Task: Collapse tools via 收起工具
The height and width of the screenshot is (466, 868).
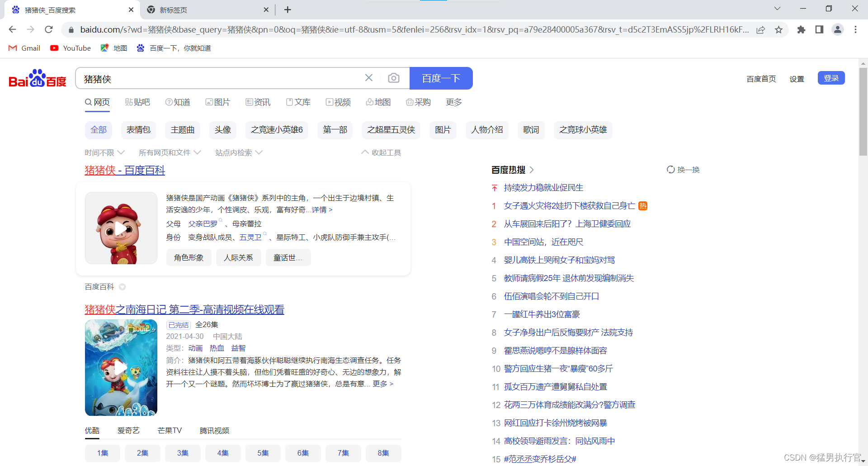Action: (381, 152)
